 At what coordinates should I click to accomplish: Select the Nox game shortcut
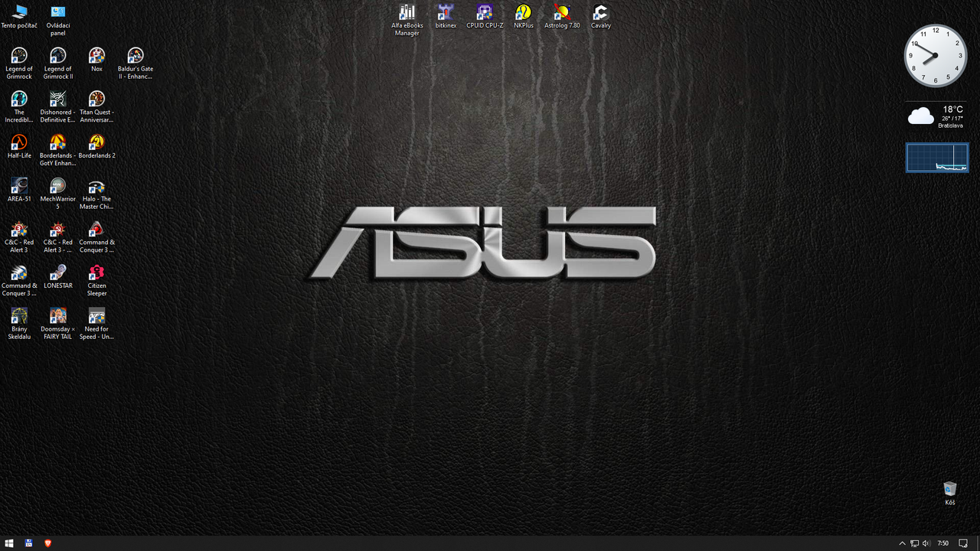click(96, 60)
